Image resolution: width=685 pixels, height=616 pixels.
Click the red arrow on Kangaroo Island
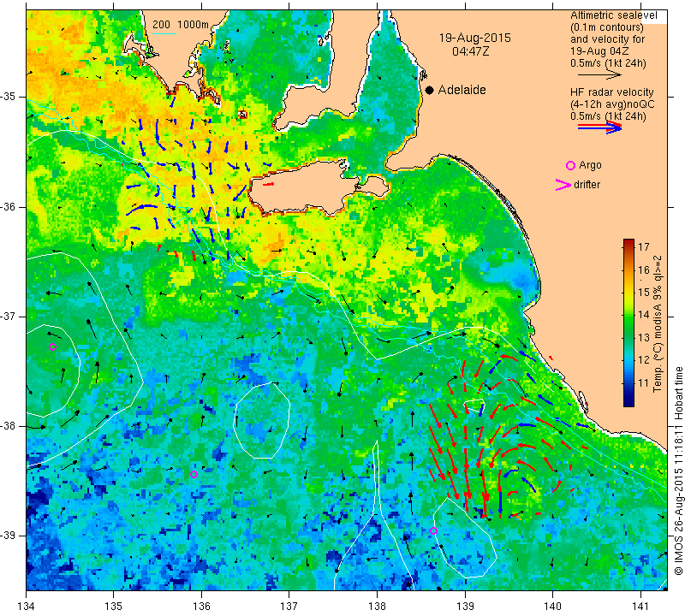click(269, 184)
